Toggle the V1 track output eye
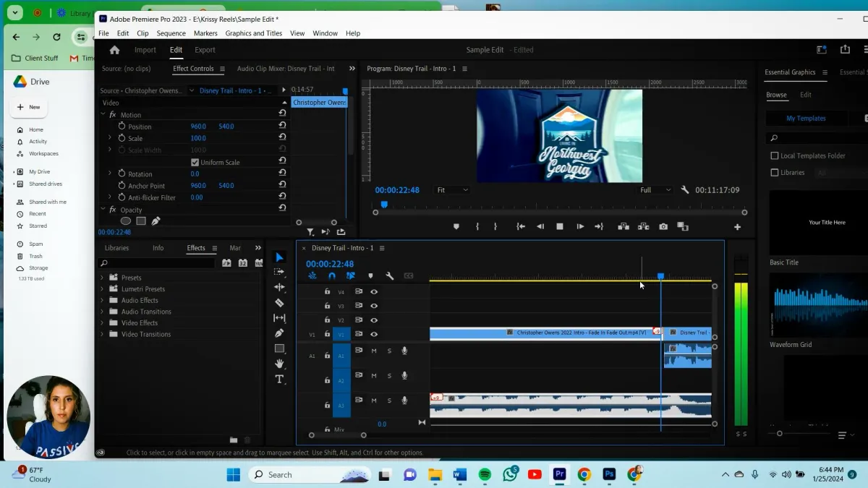 pos(374,334)
